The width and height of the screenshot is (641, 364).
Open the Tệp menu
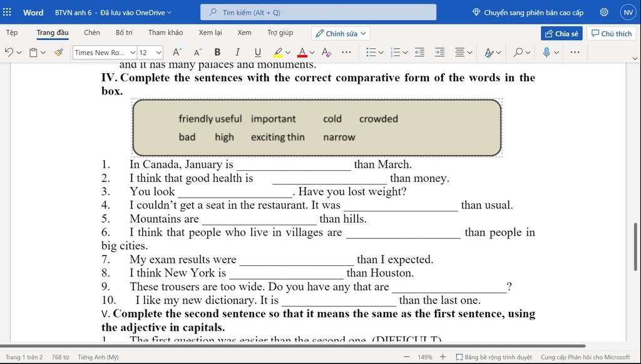pos(12,33)
